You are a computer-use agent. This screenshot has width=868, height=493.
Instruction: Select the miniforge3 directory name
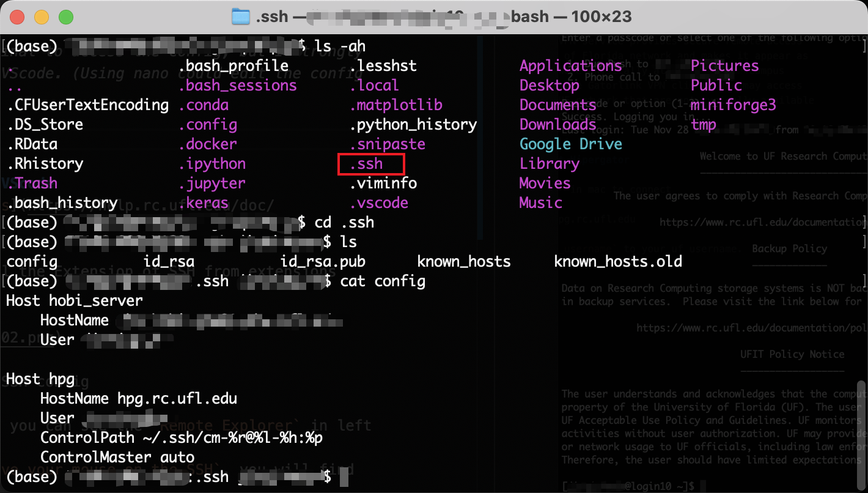734,105
